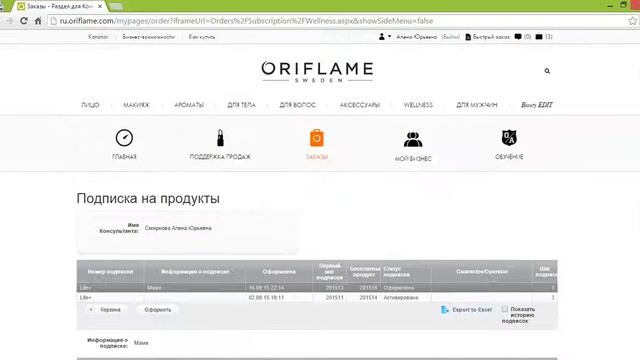Click the Выйти logout link
This screenshot has height=360, width=640.
[x=451, y=37]
